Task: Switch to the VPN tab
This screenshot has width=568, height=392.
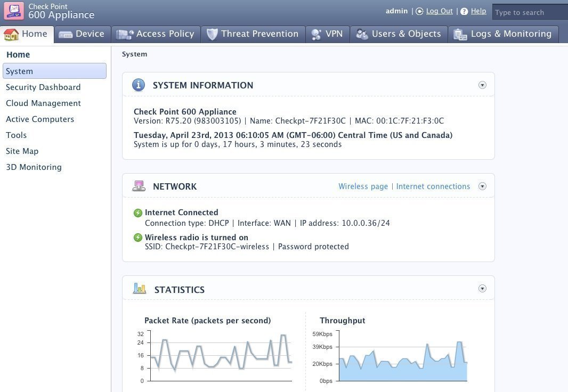Action: coord(327,34)
